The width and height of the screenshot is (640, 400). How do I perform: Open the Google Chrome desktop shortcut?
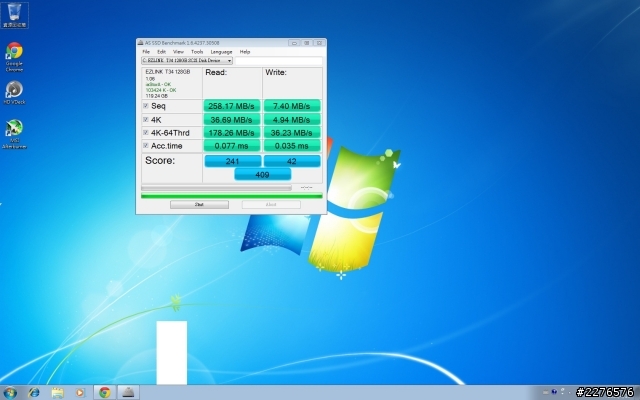[x=14, y=57]
